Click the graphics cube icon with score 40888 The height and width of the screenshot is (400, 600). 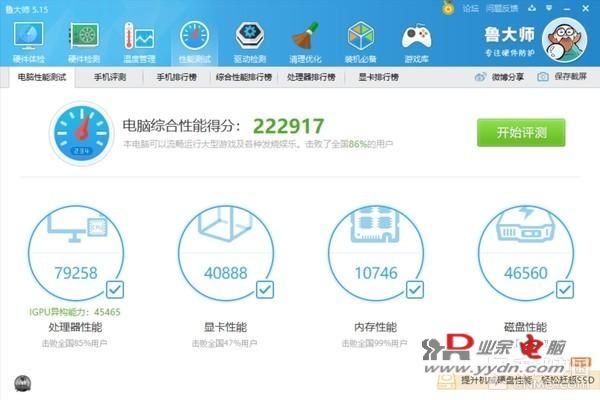[x=225, y=224]
